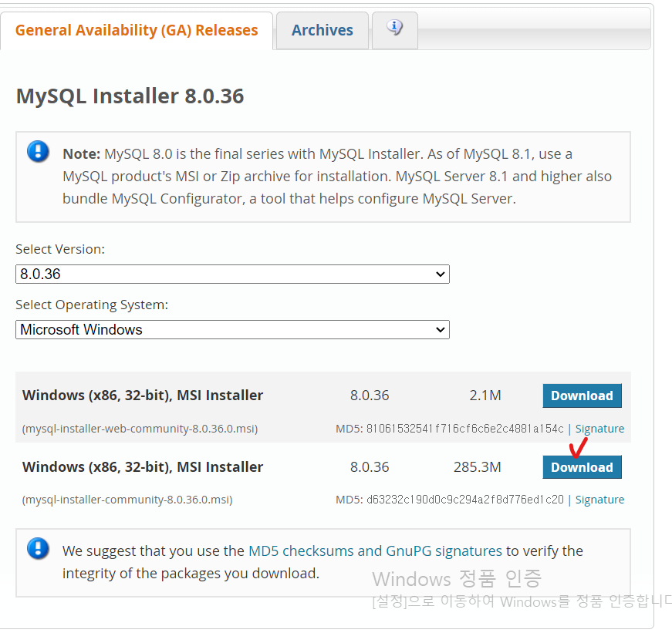Download the 2.1M web community installer

(x=582, y=396)
